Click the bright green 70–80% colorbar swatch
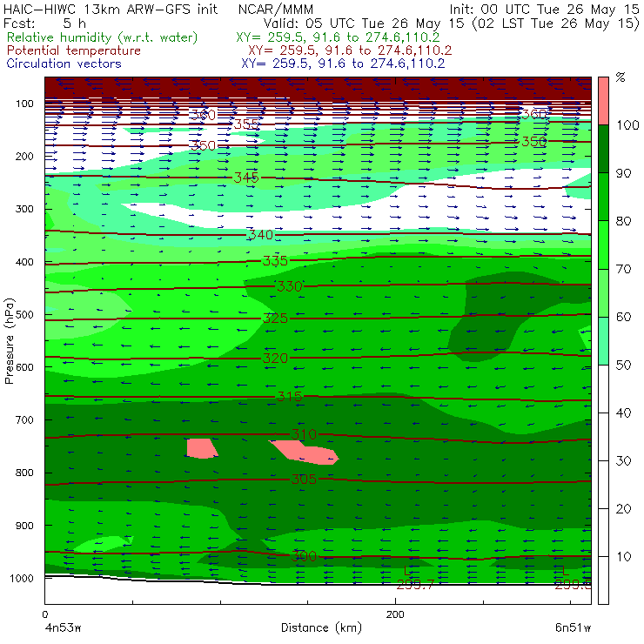 [603, 245]
